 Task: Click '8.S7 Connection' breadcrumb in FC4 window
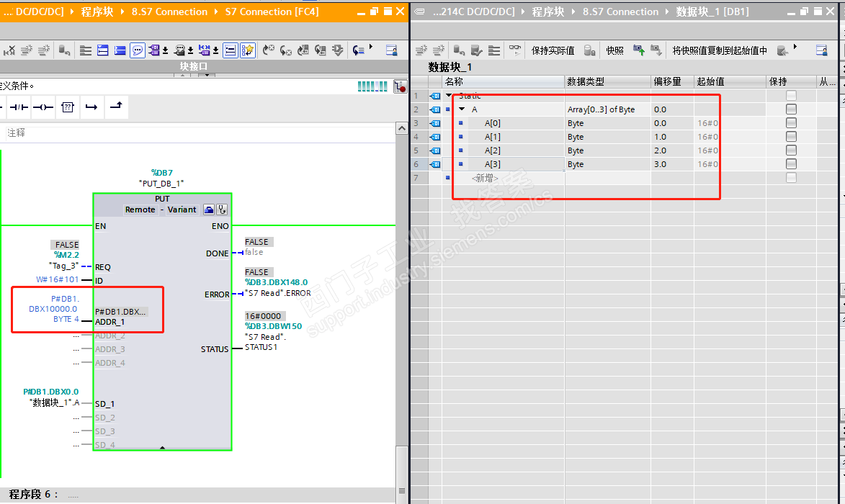[169, 12]
